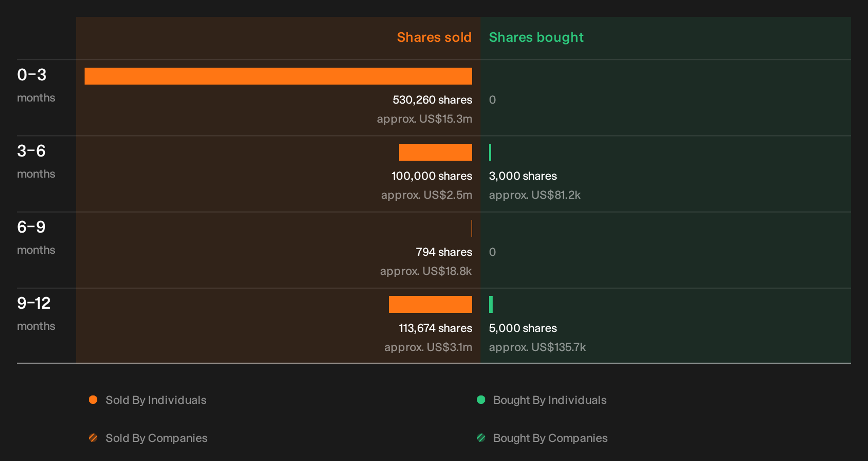This screenshot has height=461, width=868.
Task: Click the 6-9 months row label
Action: click(36, 238)
